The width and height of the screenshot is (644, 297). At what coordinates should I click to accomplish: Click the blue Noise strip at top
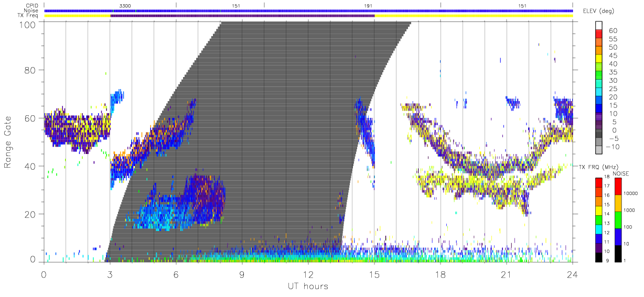coord(308,10)
